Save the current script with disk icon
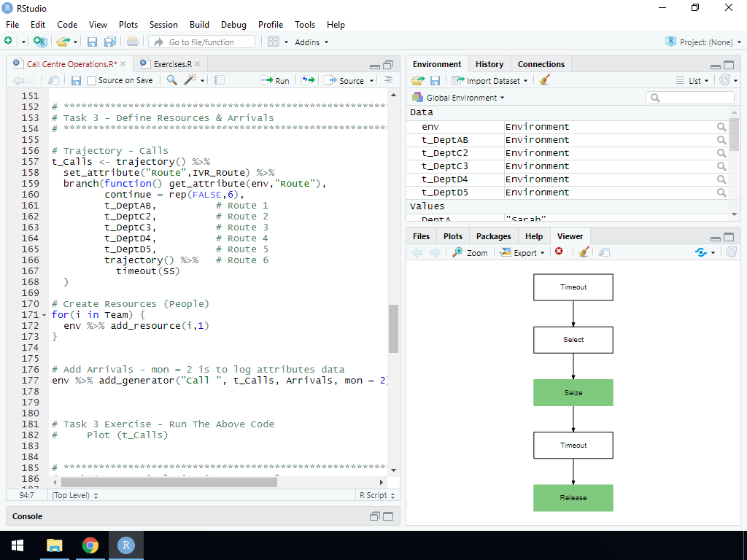The image size is (747, 560). click(76, 80)
